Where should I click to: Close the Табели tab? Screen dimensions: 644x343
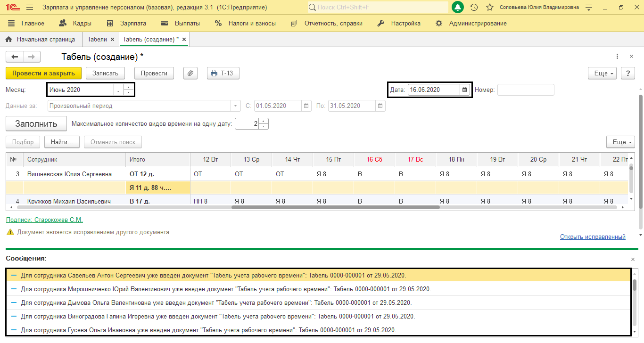coord(112,40)
